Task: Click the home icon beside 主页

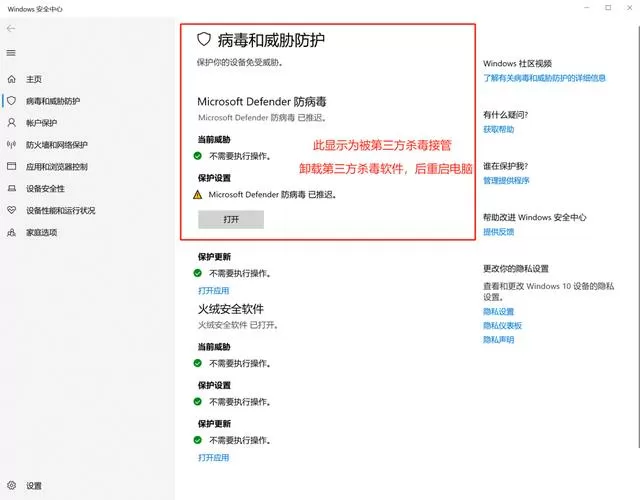Action: click(11, 79)
